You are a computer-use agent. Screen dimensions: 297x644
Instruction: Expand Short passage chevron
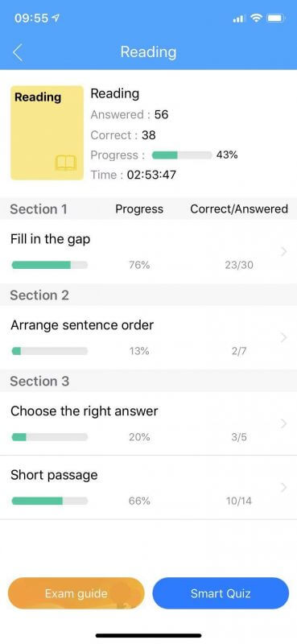(x=284, y=488)
